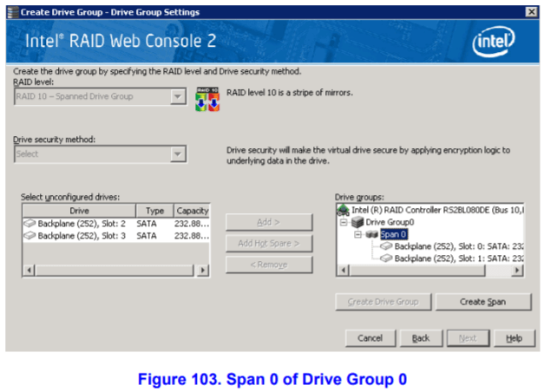Select Backplane (252), Slot: 3 drive row
This screenshot has width=544, height=392.
pyautogui.click(x=116, y=236)
